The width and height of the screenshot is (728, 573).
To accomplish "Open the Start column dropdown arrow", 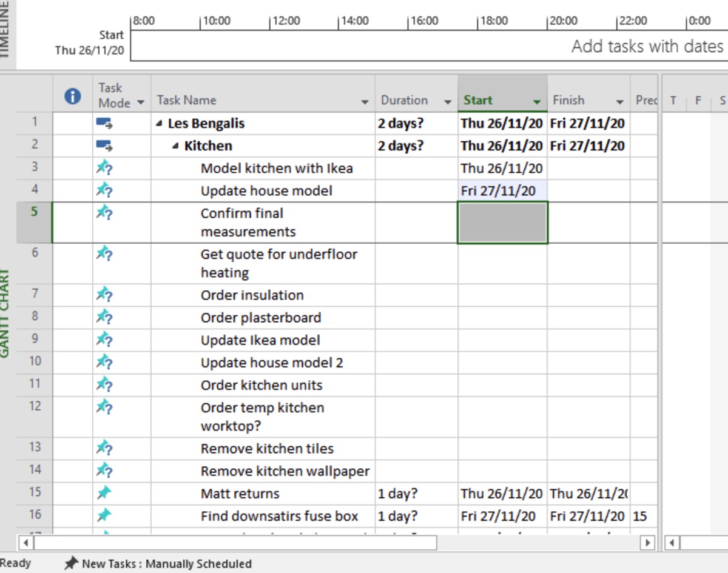I will 537,102.
